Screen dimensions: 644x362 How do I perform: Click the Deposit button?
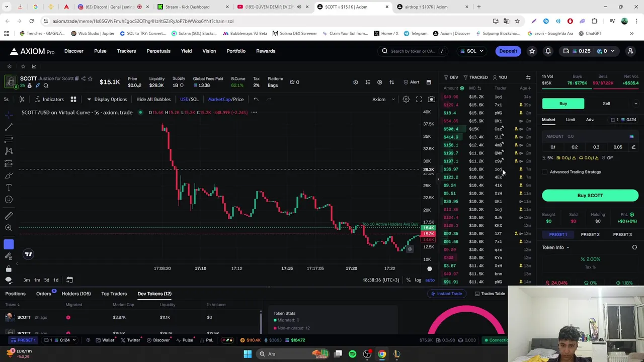(508, 51)
